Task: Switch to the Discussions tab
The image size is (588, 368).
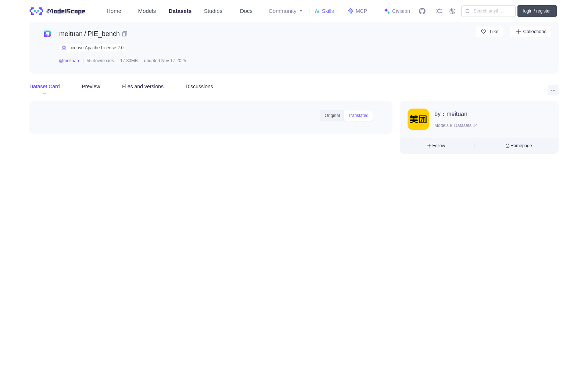Action: point(199,86)
